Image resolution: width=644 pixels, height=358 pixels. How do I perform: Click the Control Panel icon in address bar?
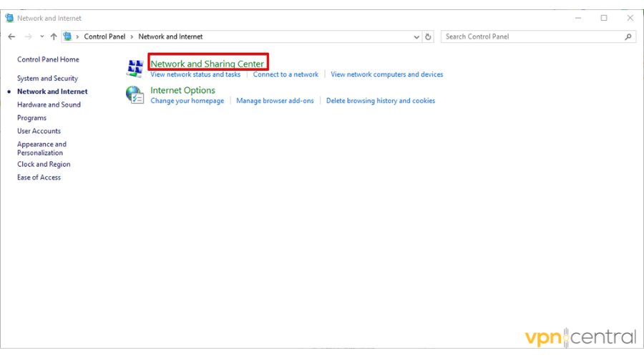[x=68, y=37]
